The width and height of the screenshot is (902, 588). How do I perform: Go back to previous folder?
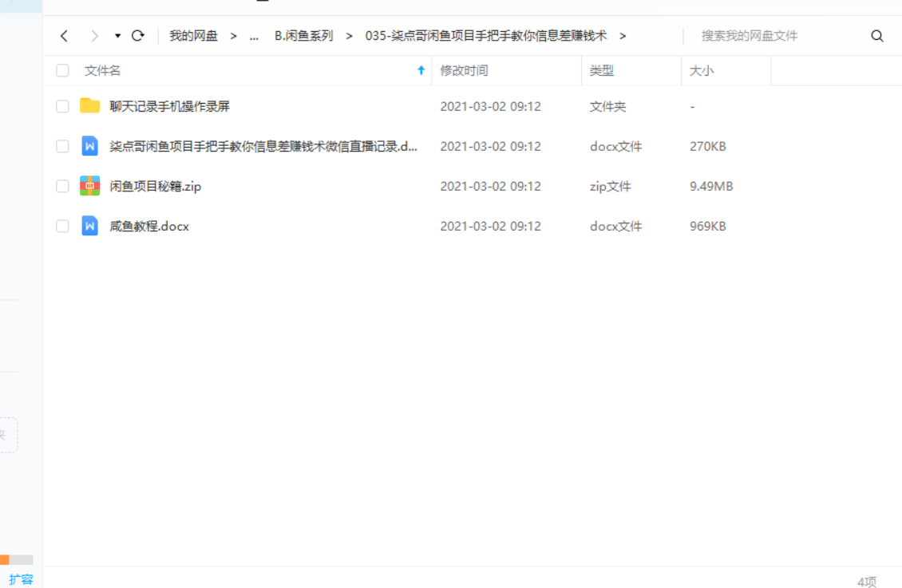click(64, 36)
